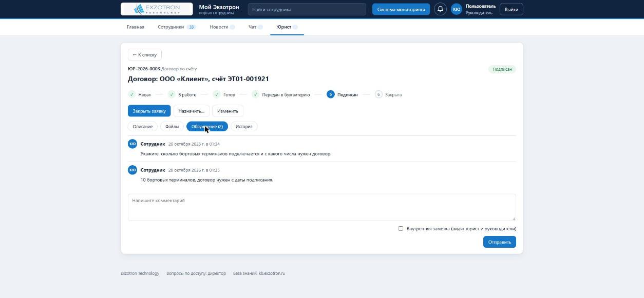Click the comment about 10 бортовых терминалов
644x298 pixels.
(207, 180)
